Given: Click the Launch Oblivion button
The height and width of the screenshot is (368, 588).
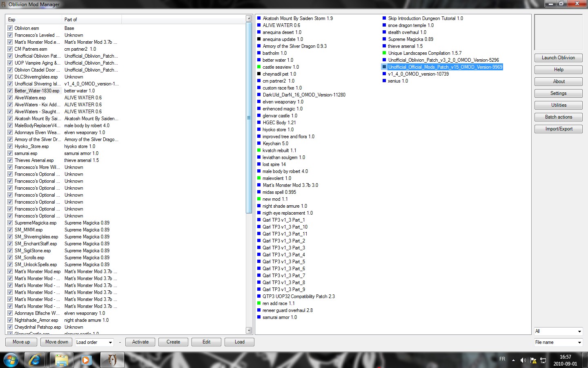Looking at the screenshot, I should tap(558, 58).
